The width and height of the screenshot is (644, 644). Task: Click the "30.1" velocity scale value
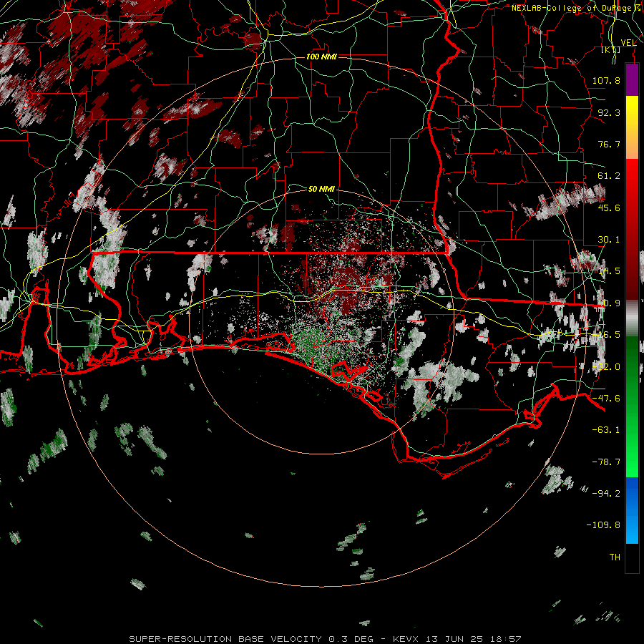click(609, 240)
